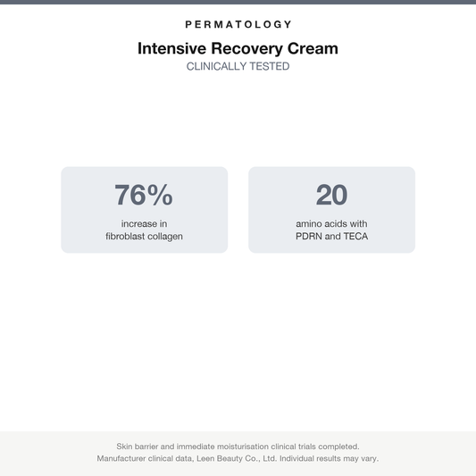The image size is (476, 476).
Task: Click the "amino acids with" caption
Action: click(x=332, y=224)
